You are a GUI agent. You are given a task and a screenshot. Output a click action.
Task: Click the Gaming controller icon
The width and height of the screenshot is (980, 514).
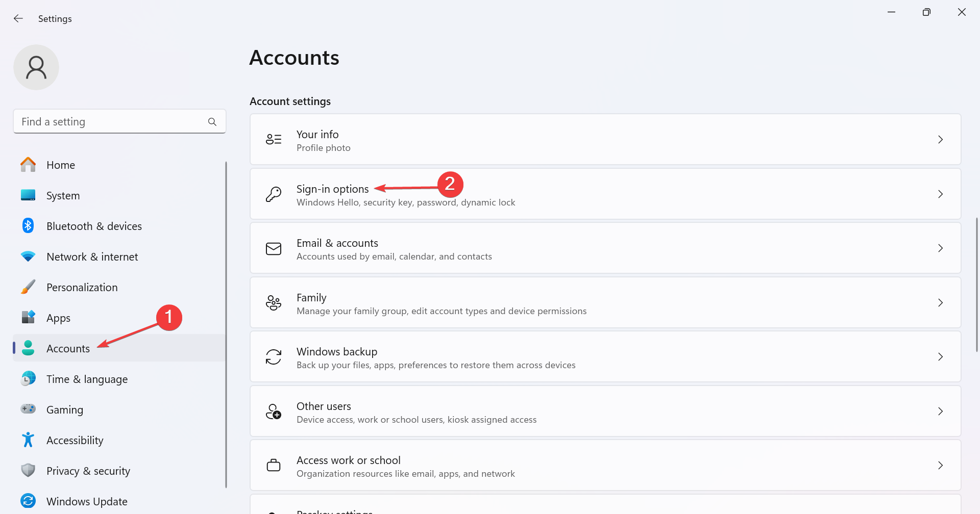point(28,409)
